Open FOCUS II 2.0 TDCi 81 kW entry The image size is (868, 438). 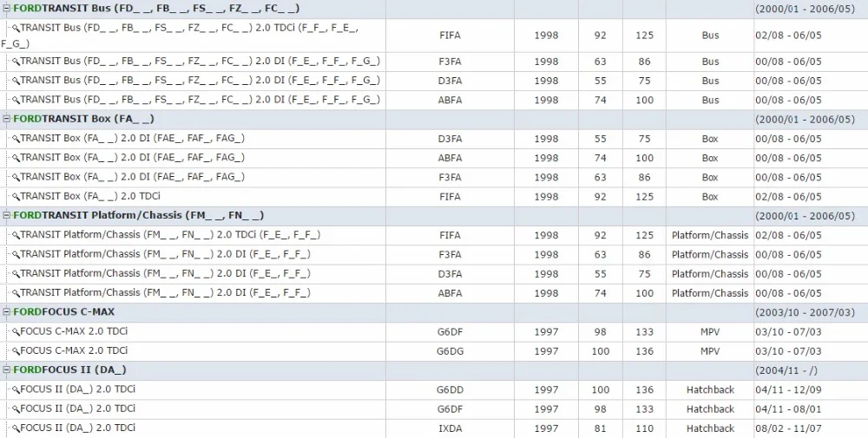click(78, 428)
